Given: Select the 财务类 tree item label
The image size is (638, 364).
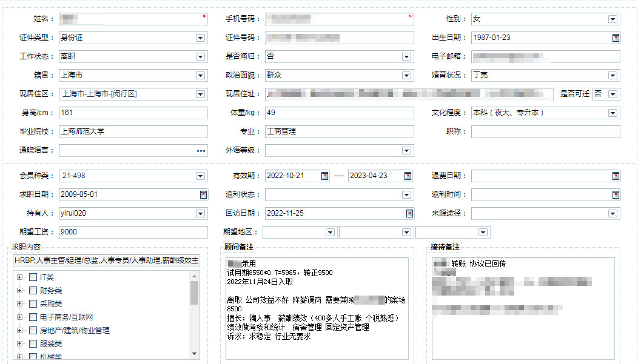Looking at the screenshot, I should [51, 291].
